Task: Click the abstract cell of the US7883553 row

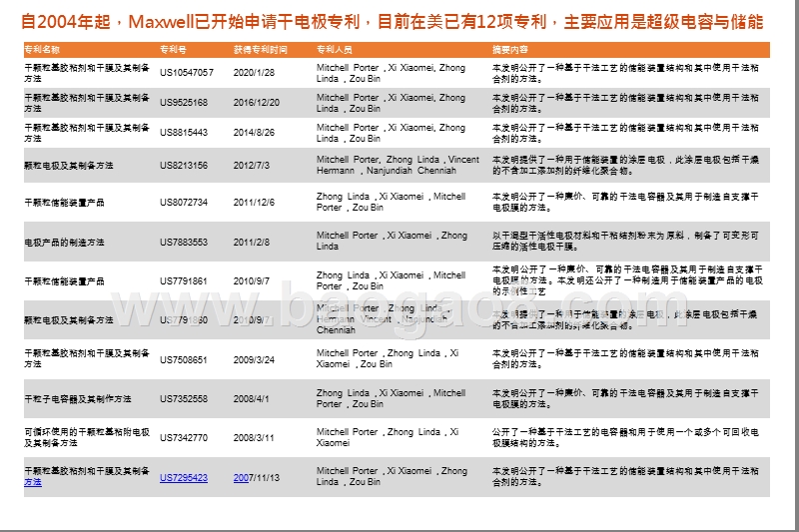Action: (625, 241)
